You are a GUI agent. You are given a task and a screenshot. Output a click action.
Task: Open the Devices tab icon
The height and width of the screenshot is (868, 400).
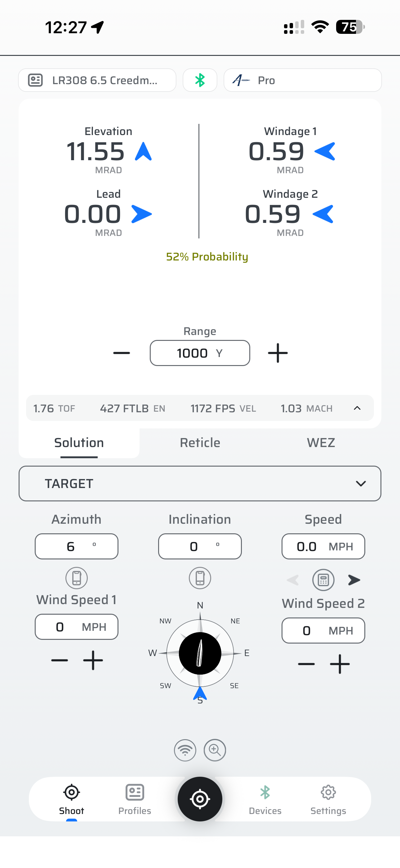265,798
